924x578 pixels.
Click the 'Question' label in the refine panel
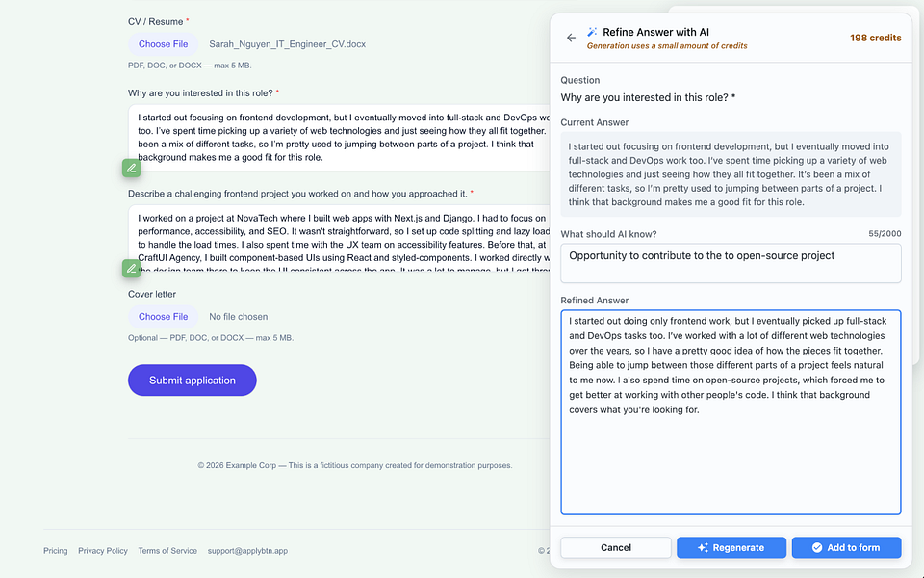[x=579, y=80]
